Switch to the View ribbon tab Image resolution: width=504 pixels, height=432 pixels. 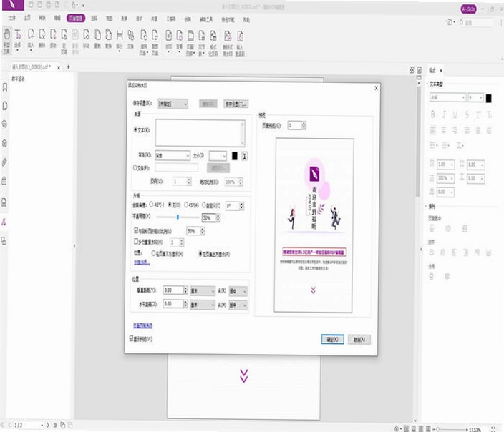point(110,19)
